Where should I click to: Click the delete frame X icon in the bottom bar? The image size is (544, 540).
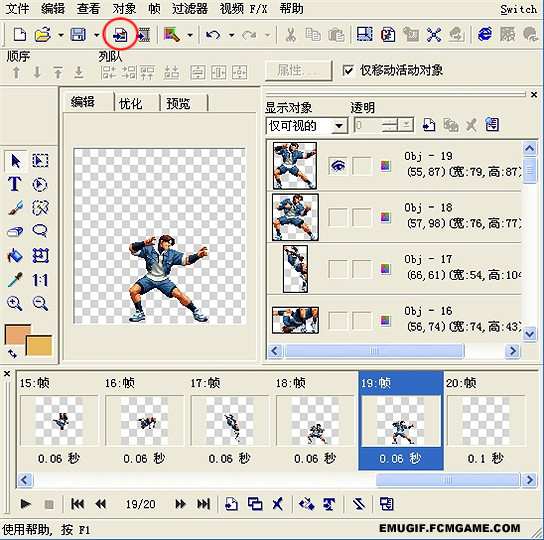[x=278, y=504]
